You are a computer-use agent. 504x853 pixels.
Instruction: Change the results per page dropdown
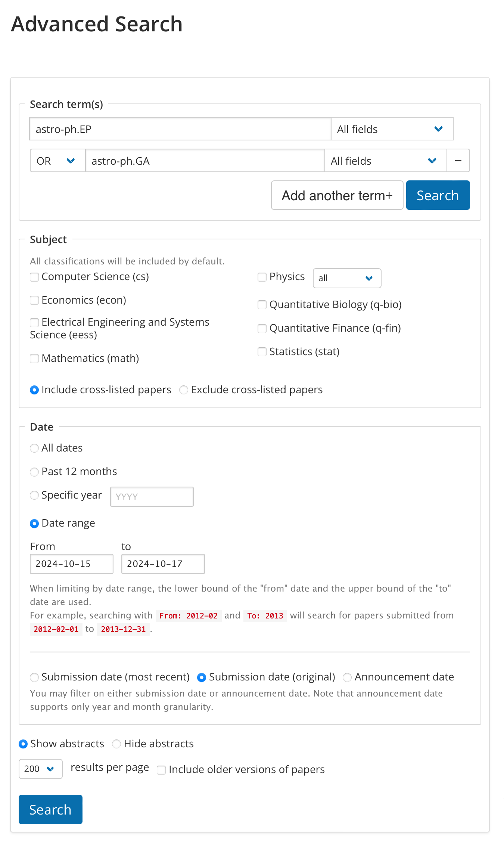[x=40, y=769]
